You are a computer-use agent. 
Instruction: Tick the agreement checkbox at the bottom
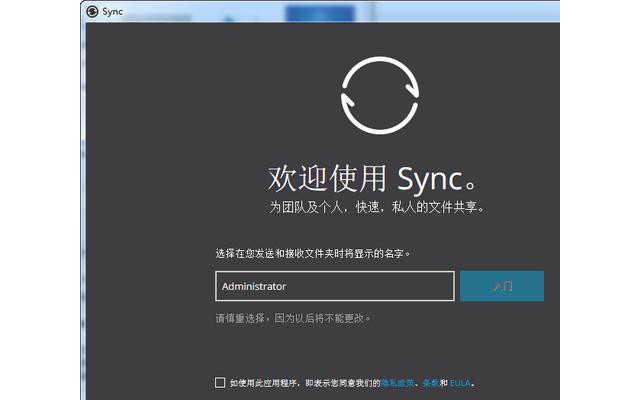(x=220, y=382)
